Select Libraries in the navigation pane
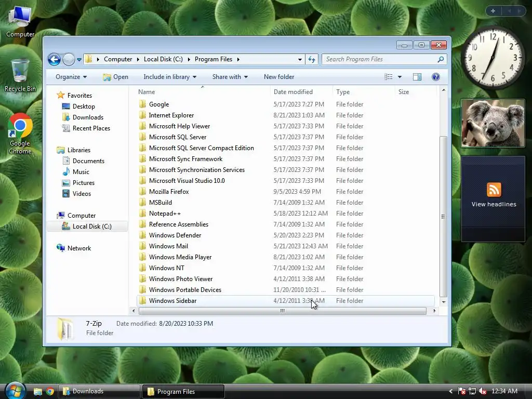Viewport: 532px width, 399px height. tap(79, 150)
